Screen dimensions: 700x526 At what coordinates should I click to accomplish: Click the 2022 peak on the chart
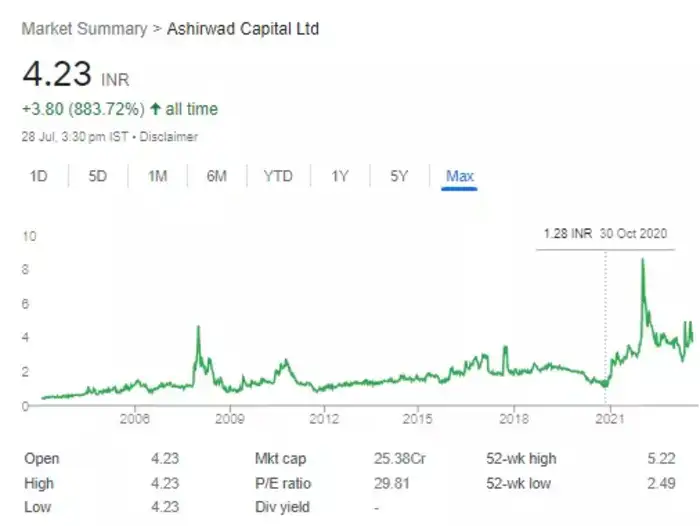pyautogui.click(x=642, y=262)
